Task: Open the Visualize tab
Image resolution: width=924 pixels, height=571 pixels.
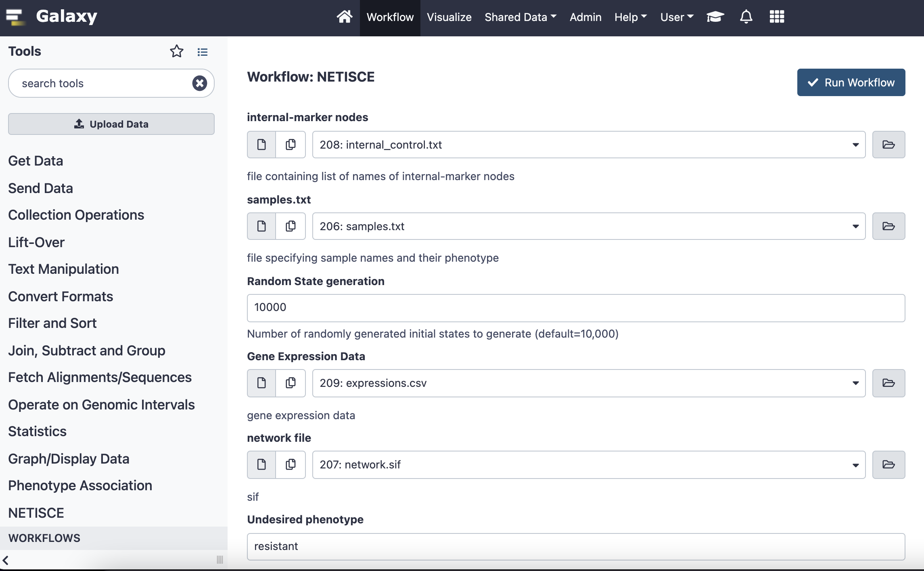Action: coord(449,17)
